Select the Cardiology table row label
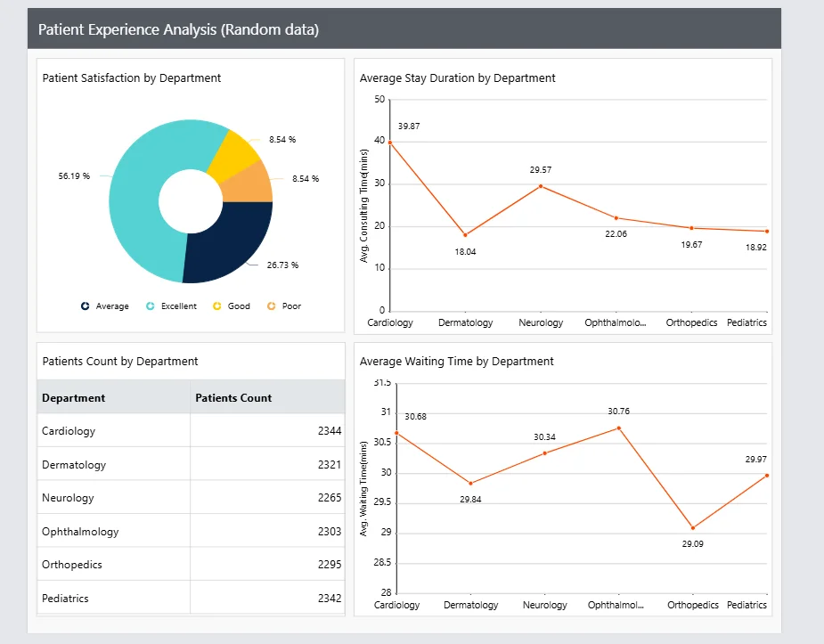This screenshot has height=644, width=824. [69, 431]
